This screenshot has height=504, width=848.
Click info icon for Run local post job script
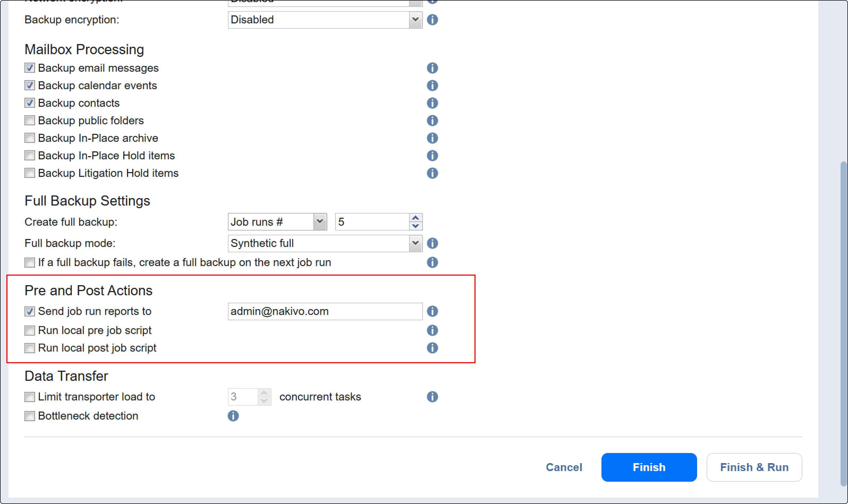coord(432,348)
